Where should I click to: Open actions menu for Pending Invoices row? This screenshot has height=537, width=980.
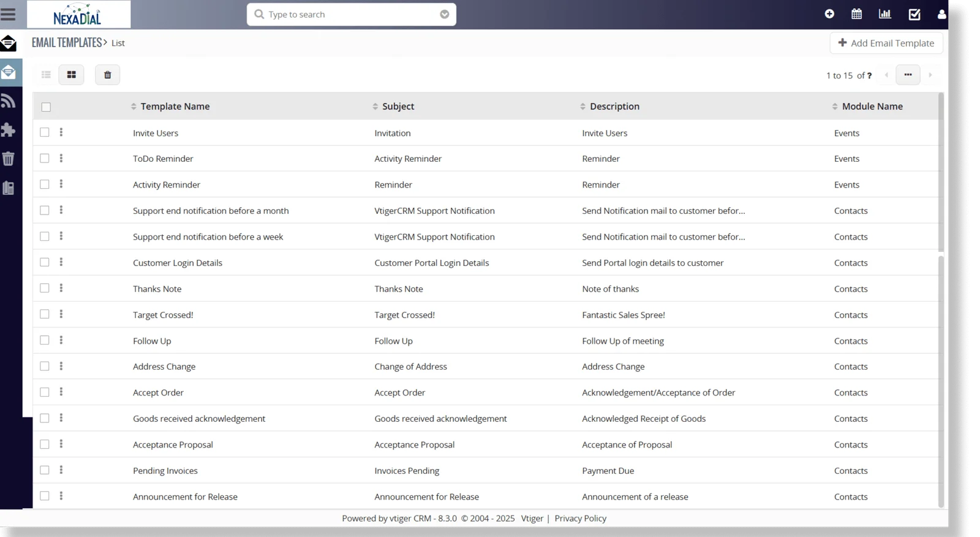[61, 470]
